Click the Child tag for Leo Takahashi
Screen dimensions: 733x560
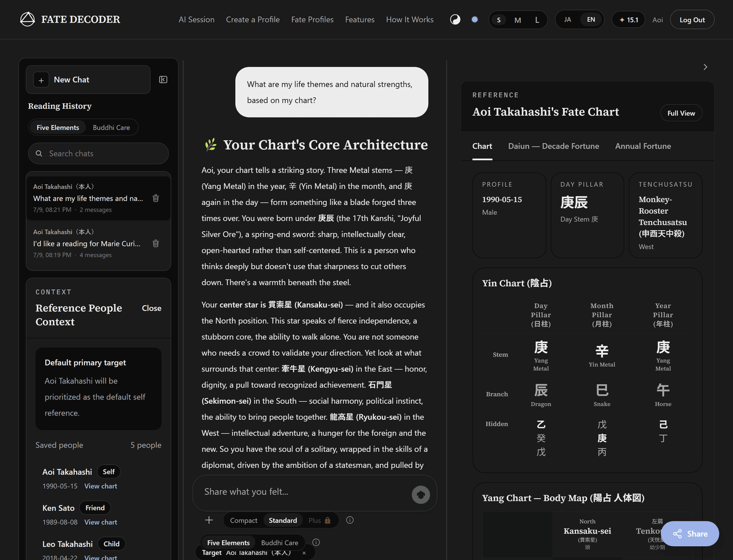point(111,544)
